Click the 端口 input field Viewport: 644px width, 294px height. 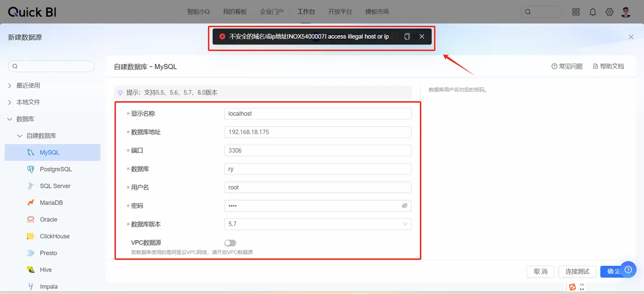(x=318, y=150)
